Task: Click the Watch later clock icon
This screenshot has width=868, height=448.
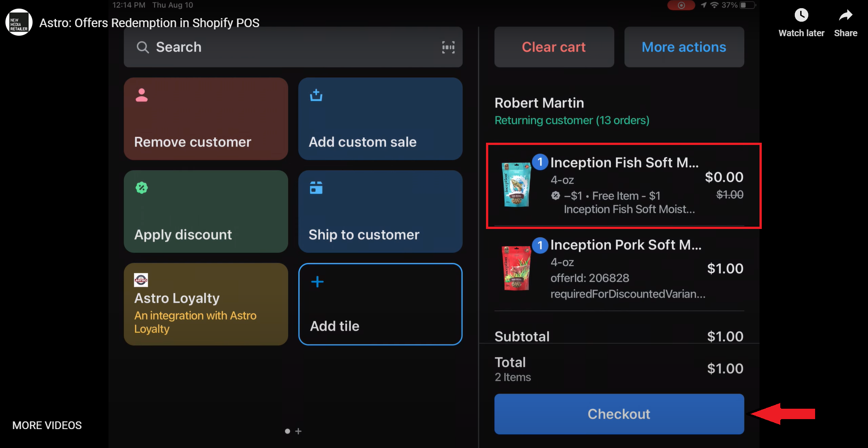Action: point(801,15)
